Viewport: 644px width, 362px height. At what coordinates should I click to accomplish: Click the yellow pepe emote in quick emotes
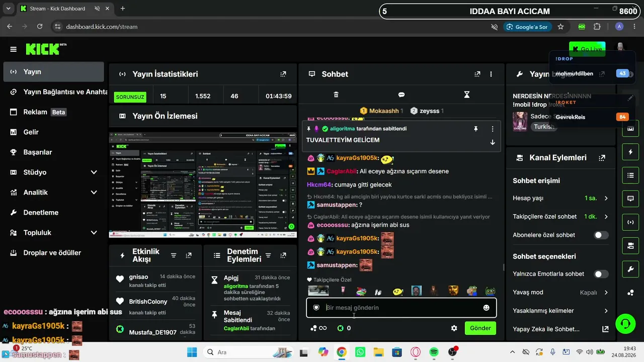(x=397, y=291)
